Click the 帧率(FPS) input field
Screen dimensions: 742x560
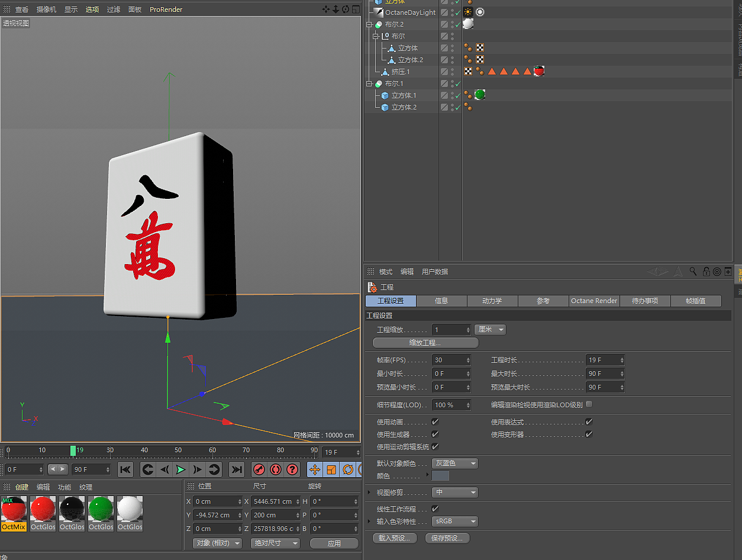point(451,360)
